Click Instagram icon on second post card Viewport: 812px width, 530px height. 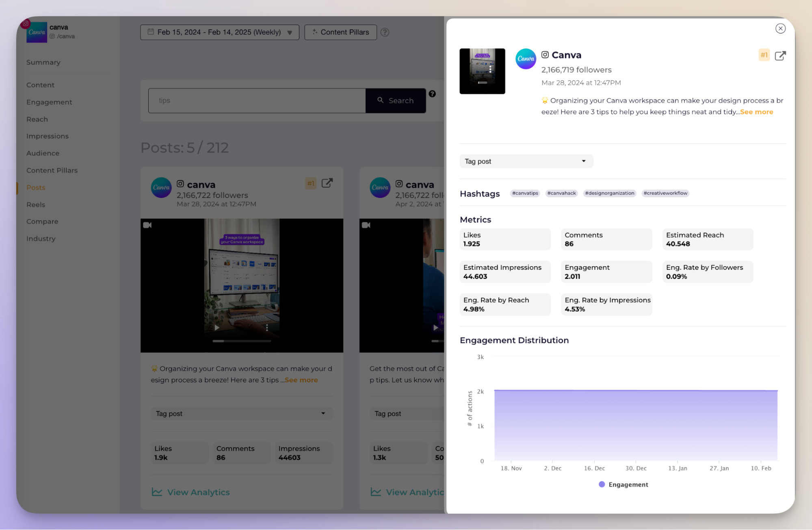399,184
